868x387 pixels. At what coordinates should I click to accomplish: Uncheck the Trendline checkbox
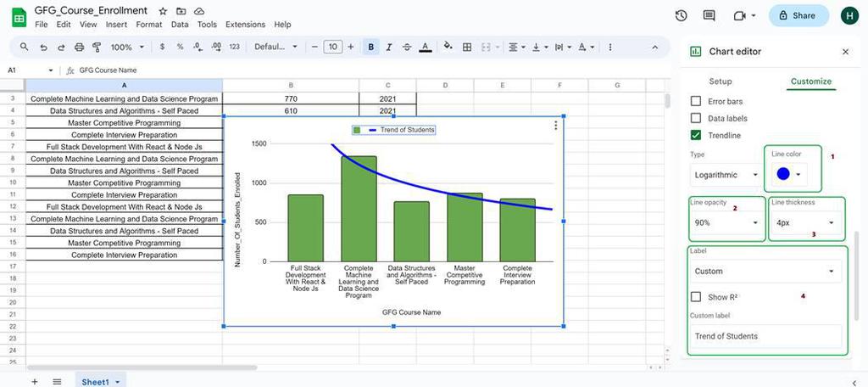point(696,135)
